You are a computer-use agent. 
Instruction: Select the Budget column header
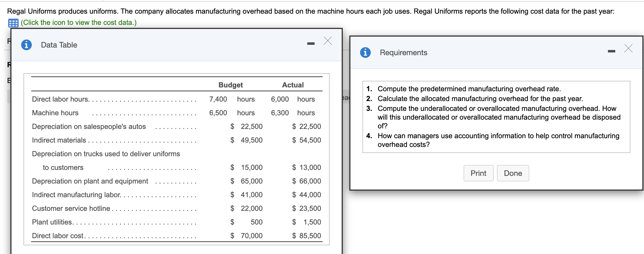click(230, 85)
